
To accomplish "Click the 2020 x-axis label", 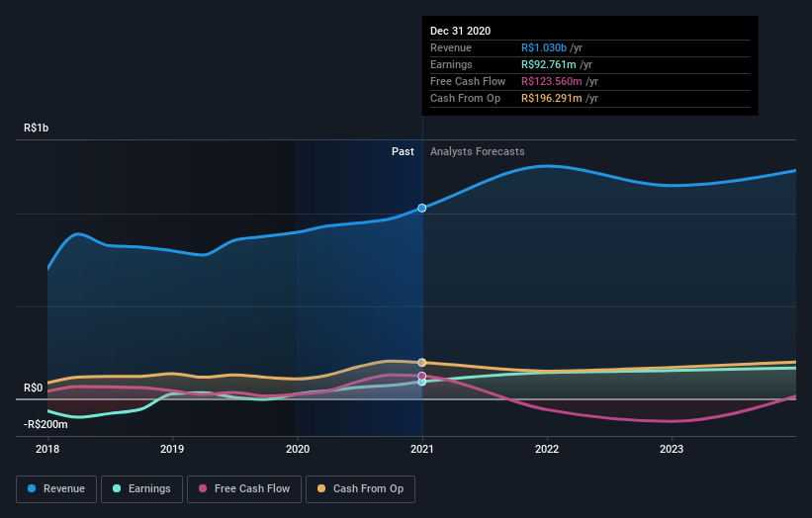I will point(298,449).
